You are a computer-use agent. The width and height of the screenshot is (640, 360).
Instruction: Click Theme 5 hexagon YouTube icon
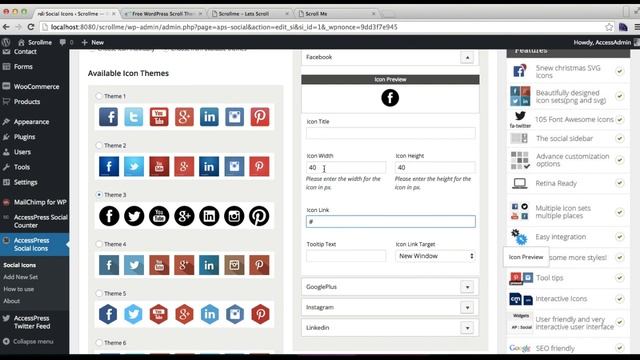(x=159, y=314)
